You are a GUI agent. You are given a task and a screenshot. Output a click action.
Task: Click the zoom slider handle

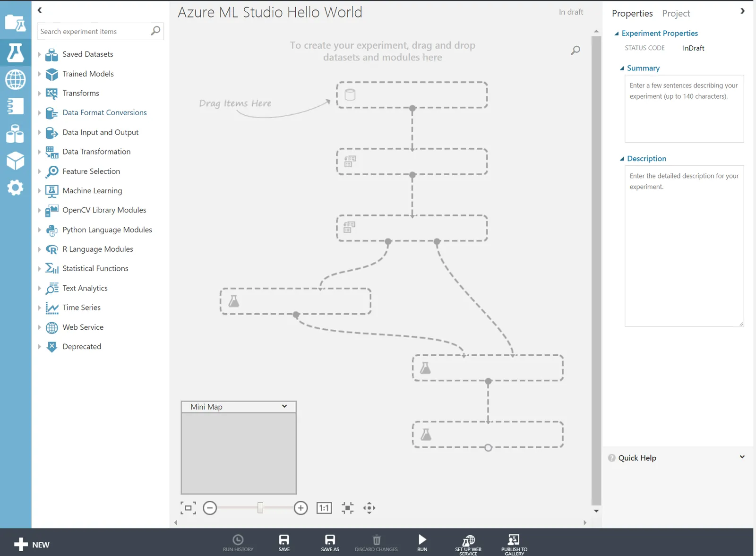pyautogui.click(x=260, y=508)
